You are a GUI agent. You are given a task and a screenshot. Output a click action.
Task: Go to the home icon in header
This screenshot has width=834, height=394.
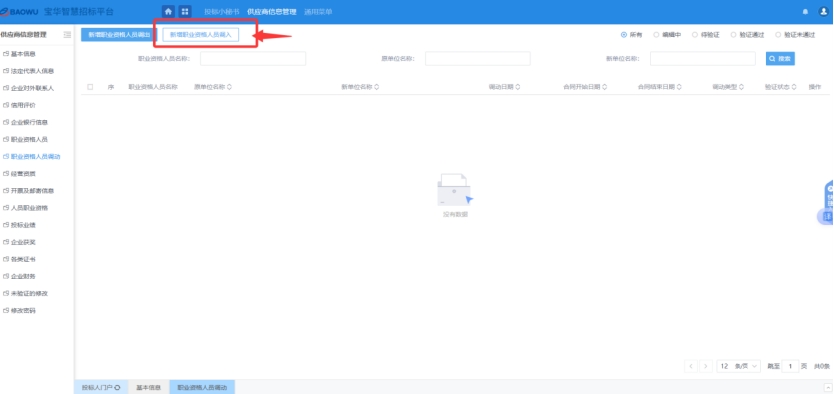[169, 12]
